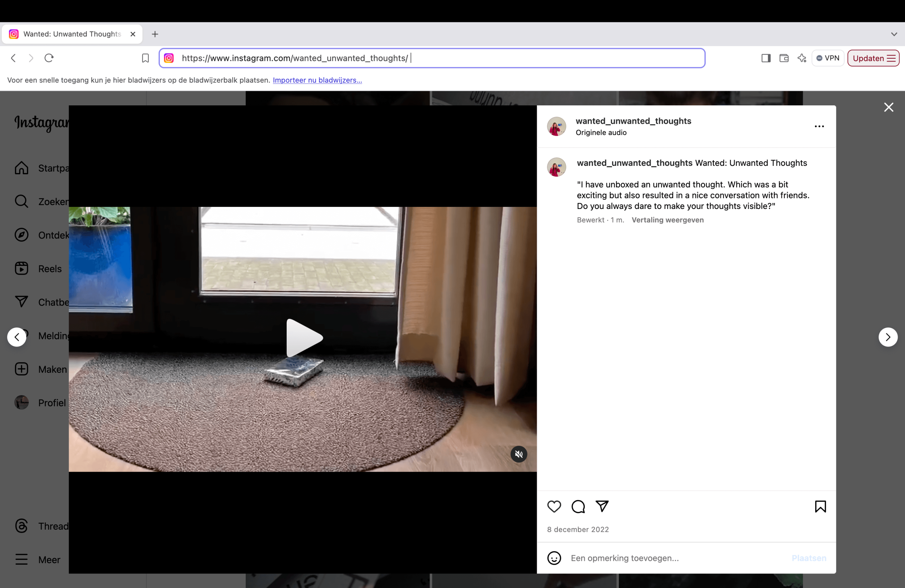
Task: Like the post with the heart icon
Action: point(554,507)
